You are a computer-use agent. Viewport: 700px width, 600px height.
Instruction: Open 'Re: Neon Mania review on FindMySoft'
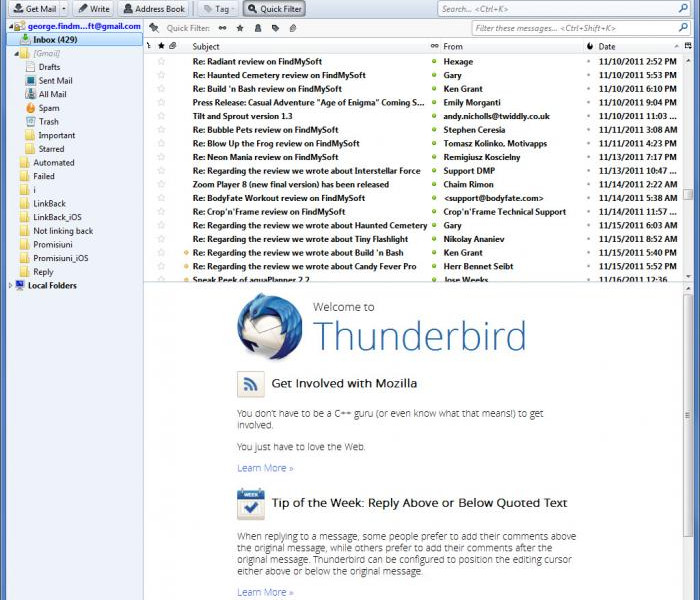[x=265, y=157]
